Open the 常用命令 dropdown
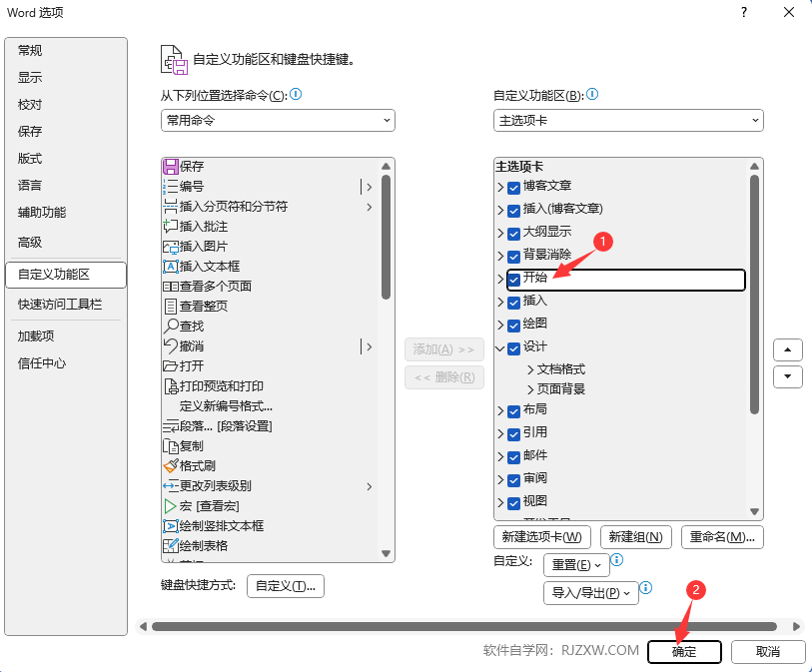The image size is (812, 672). tap(278, 120)
